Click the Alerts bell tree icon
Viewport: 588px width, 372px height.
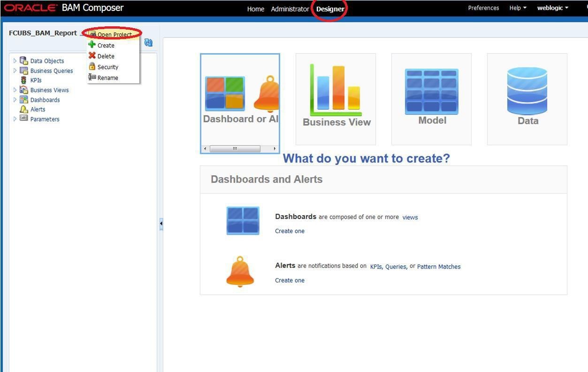(23, 109)
